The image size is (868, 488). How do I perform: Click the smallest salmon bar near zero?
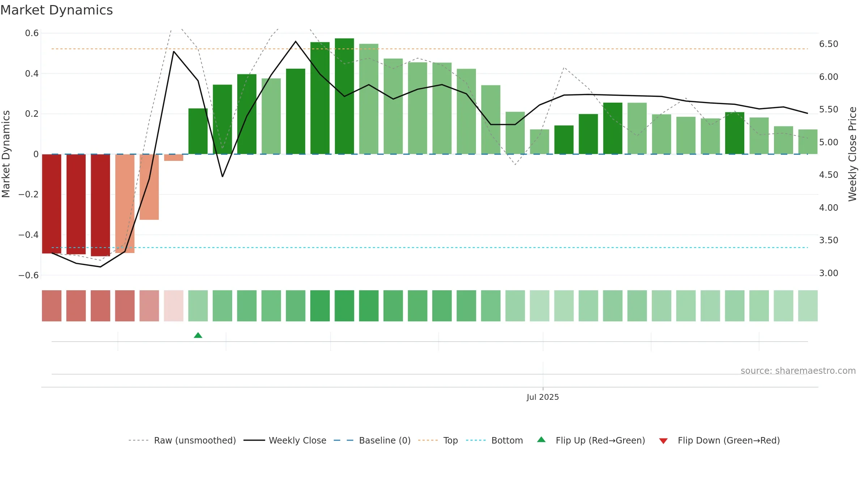174,158
